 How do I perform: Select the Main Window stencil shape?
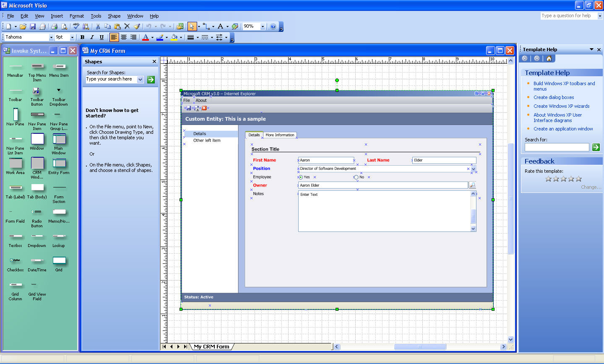point(59,144)
